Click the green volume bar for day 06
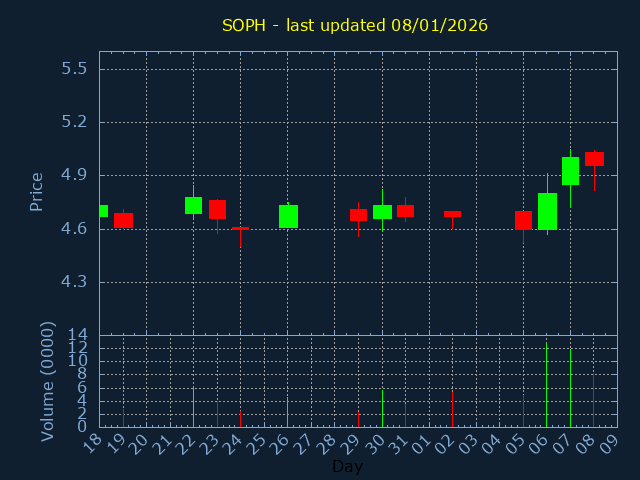The height and width of the screenshot is (480, 640). 546,386
